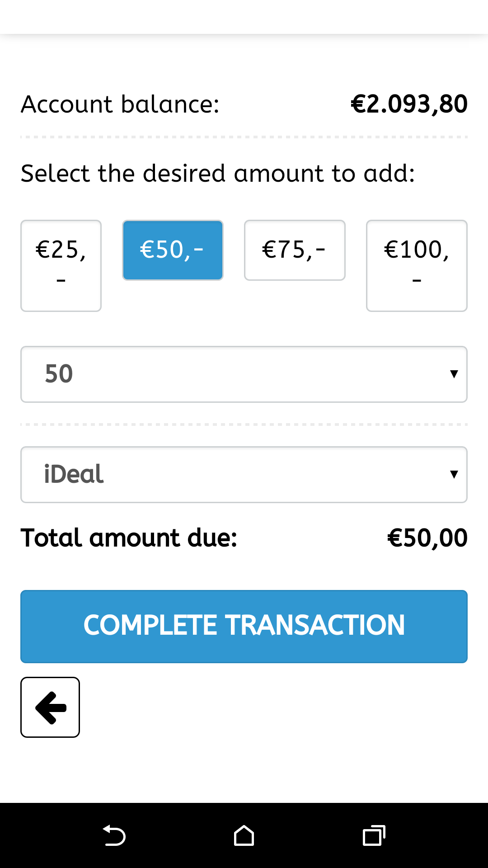Click the arrow on the amount dropdown

click(454, 374)
